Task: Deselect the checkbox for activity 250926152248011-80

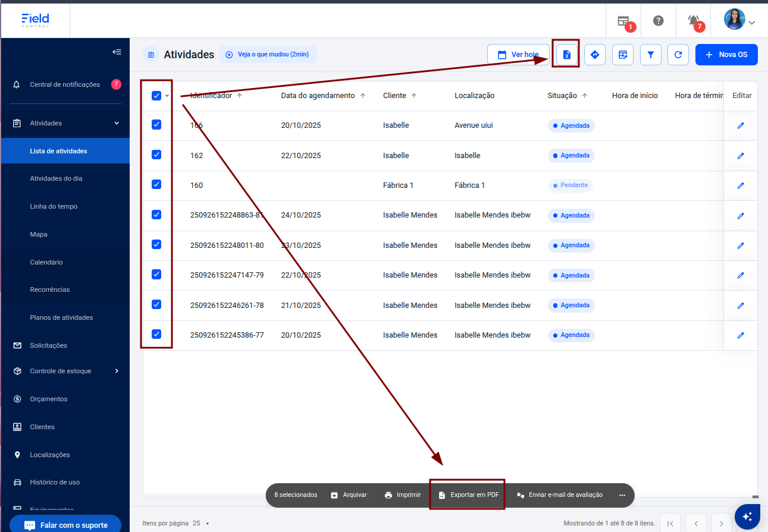Action: tap(156, 244)
